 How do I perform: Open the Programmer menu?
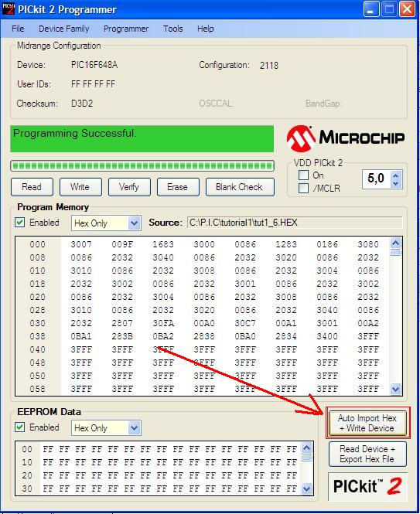coord(126,29)
